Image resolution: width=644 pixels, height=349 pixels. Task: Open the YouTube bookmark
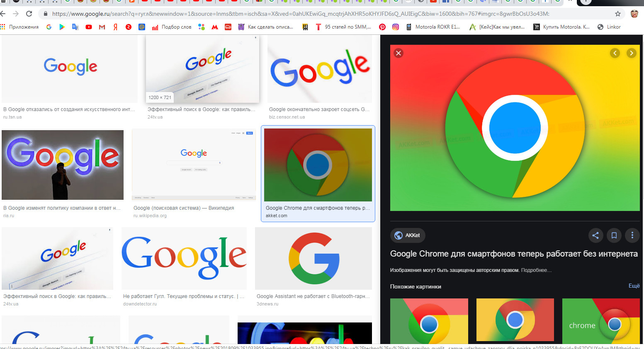pyautogui.click(x=89, y=27)
